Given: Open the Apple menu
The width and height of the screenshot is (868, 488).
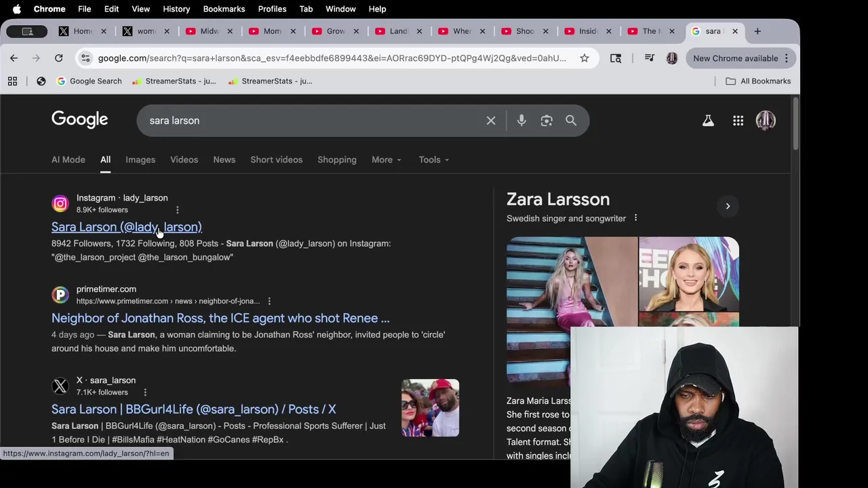Looking at the screenshot, I should (x=17, y=9).
